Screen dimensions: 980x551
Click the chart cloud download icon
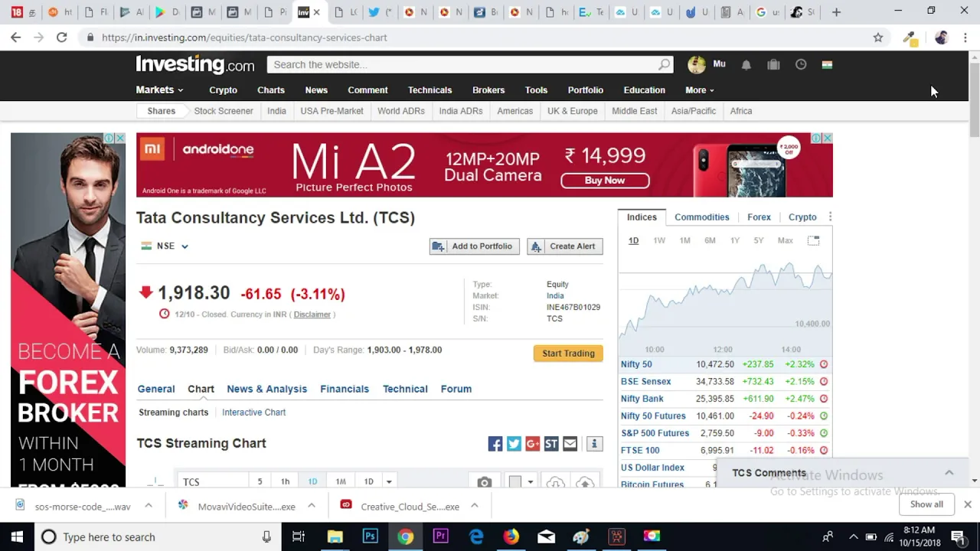click(556, 483)
